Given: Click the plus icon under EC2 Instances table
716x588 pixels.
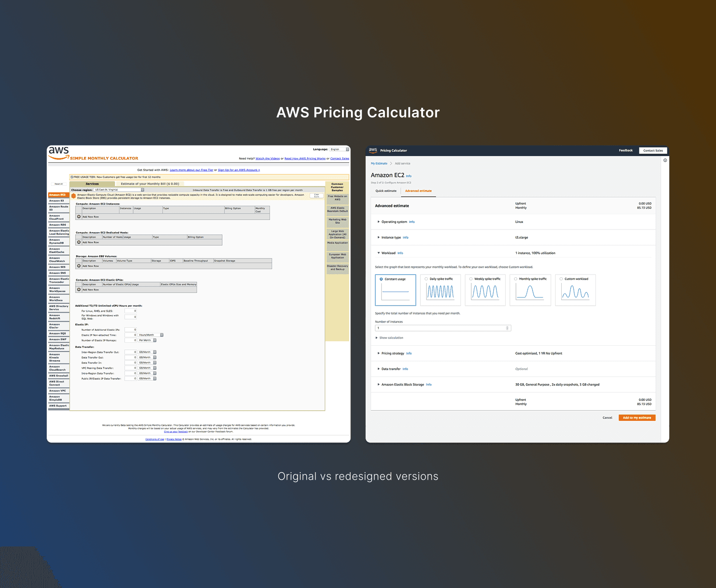Looking at the screenshot, I should tap(79, 217).
